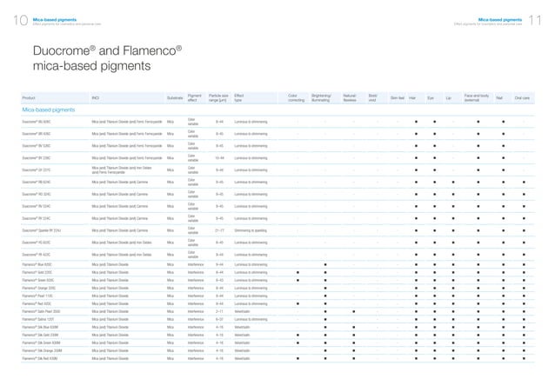Click the Oral care dot in the last row

click(524, 358)
